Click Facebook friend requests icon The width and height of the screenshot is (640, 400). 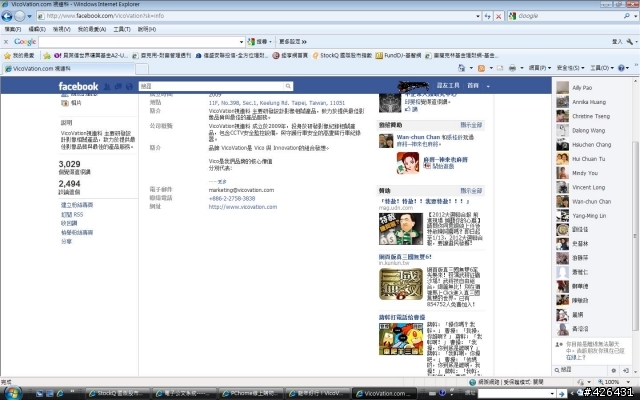pyautogui.click(x=107, y=87)
